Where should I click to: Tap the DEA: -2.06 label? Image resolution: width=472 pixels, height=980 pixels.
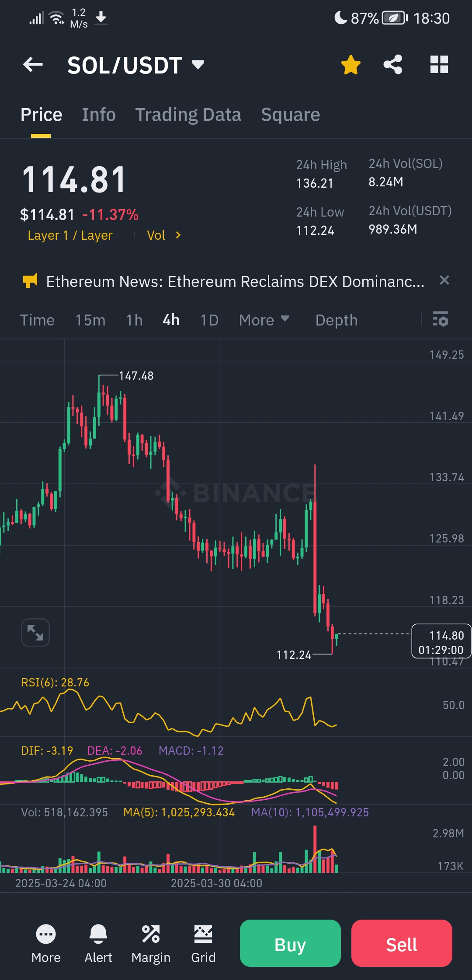point(115,751)
